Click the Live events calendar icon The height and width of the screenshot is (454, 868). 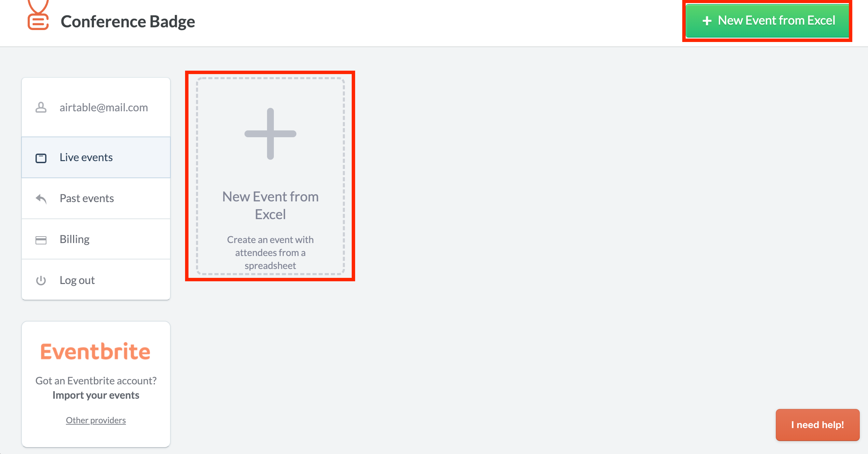click(x=41, y=158)
